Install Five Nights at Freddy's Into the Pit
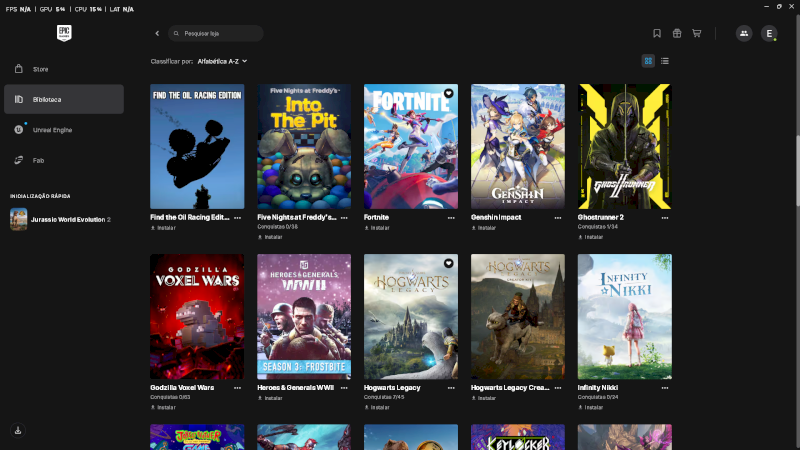This screenshot has width=800, height=450. point(270,237)
